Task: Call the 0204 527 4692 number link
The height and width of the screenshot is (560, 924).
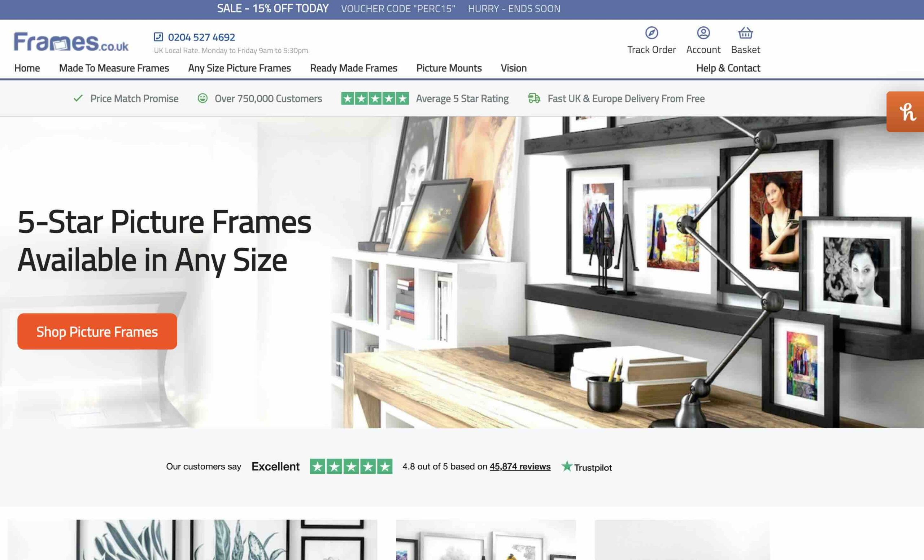Action: pos(201,37)
